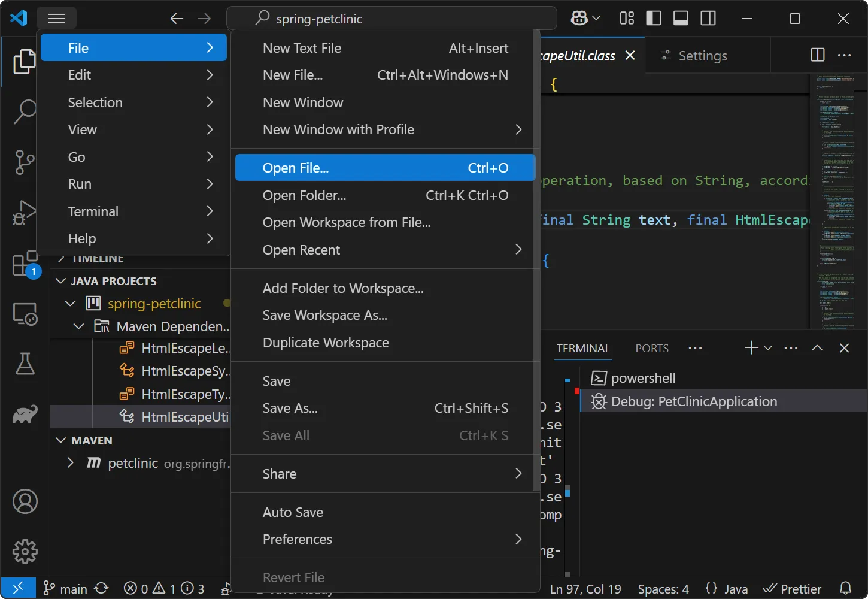Open Accounts icon in activity bar
The width and height of the screenshot is (868, 599).
pyautogui.click(x=25, y=501)
